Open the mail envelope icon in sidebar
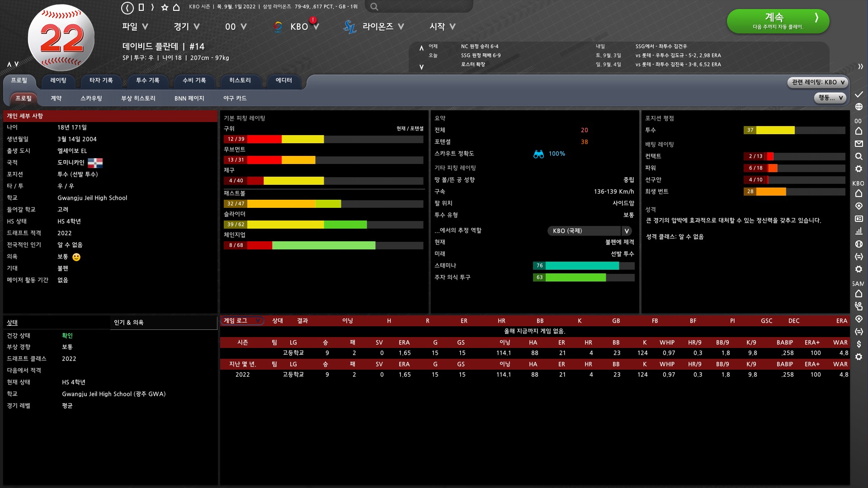 tap(859, 144)
